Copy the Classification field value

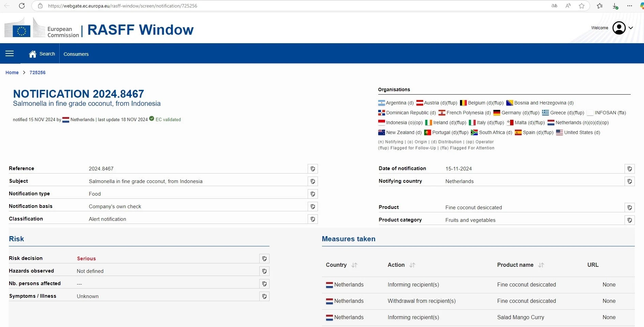point(312,219)
